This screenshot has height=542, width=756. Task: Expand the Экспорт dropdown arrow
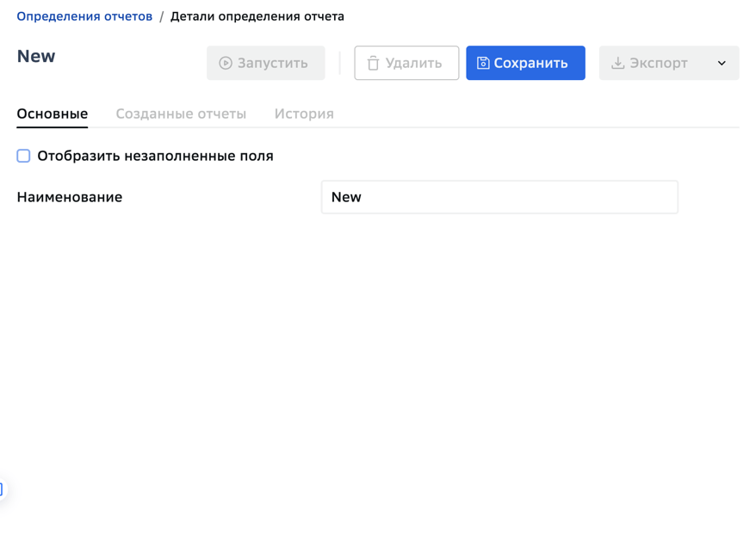pyautogui.click(x=722, y=63)
